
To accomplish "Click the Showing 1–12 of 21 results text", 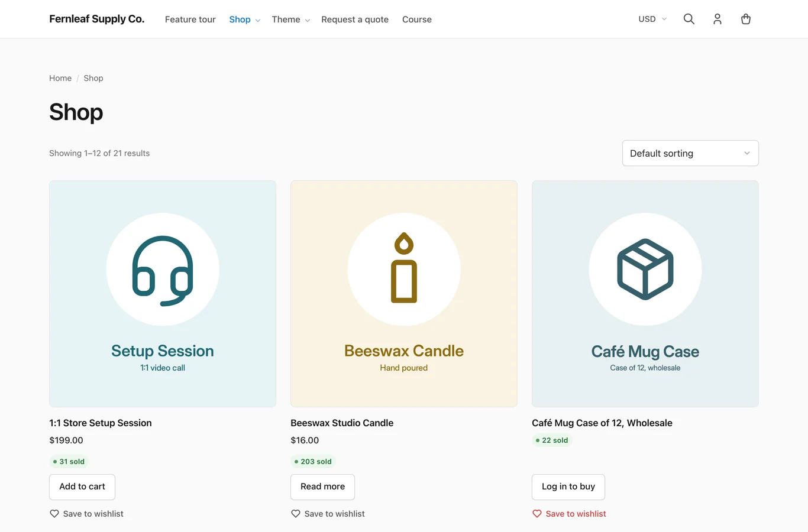I will click(x=99, y=153).
